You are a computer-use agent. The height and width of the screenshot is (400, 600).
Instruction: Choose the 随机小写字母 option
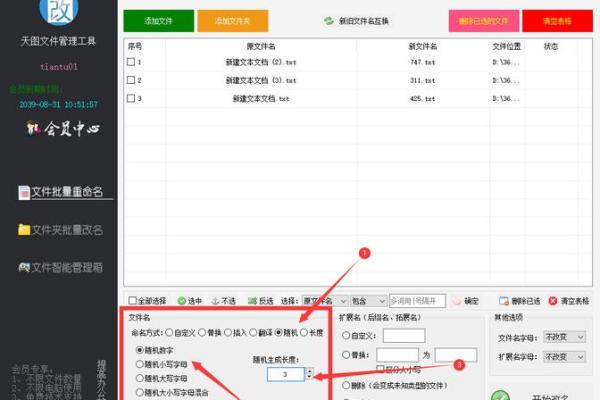[x=140, y=364]
